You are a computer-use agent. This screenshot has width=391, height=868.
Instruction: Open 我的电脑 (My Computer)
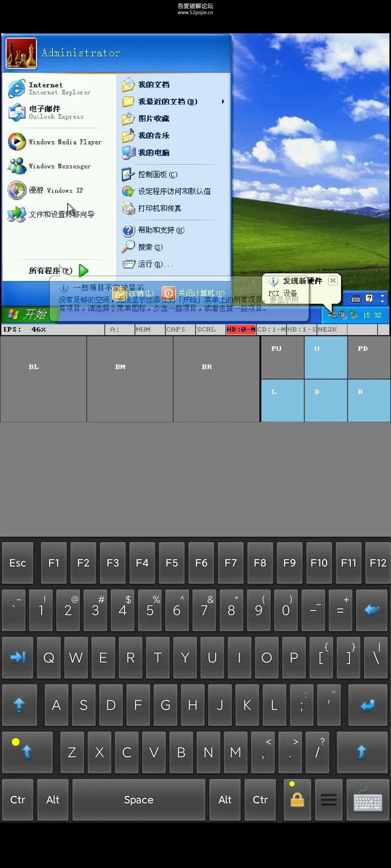click(x=129, y=153)
